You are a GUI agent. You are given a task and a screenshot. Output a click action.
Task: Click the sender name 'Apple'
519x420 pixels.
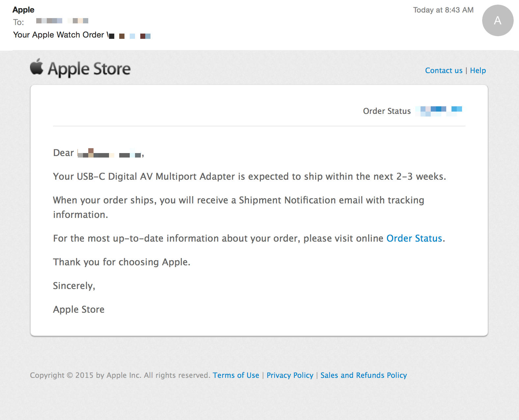point(23,10)
